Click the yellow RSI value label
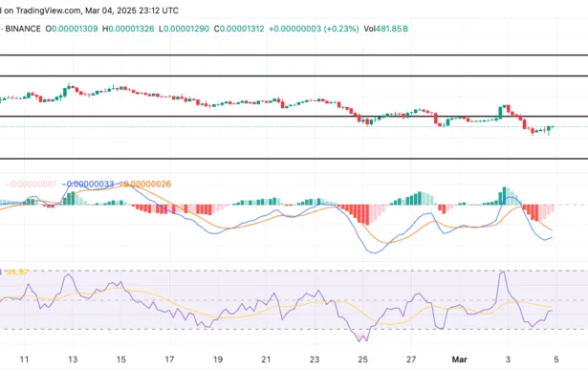 (21, 272)
